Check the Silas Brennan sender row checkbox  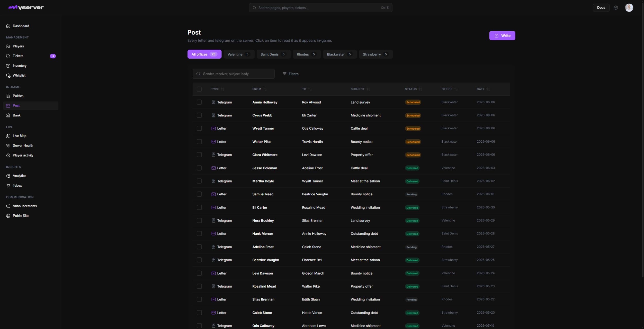199,299
